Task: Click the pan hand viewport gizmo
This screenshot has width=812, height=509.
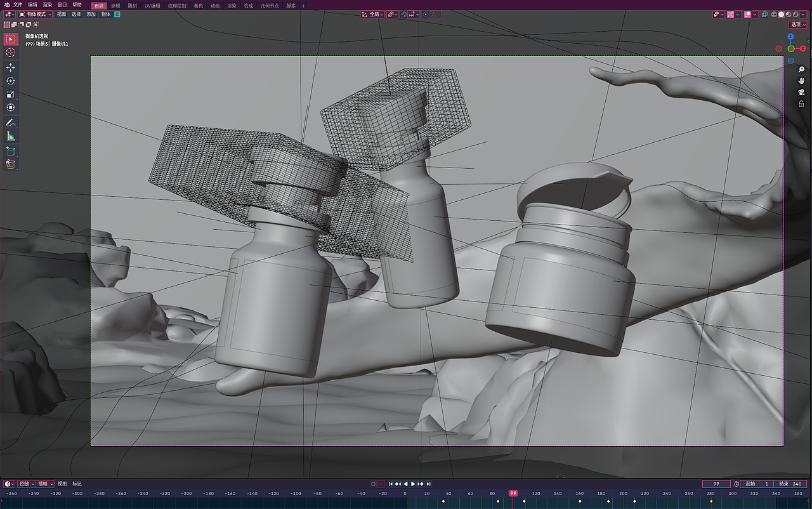Action: point(801,81)
